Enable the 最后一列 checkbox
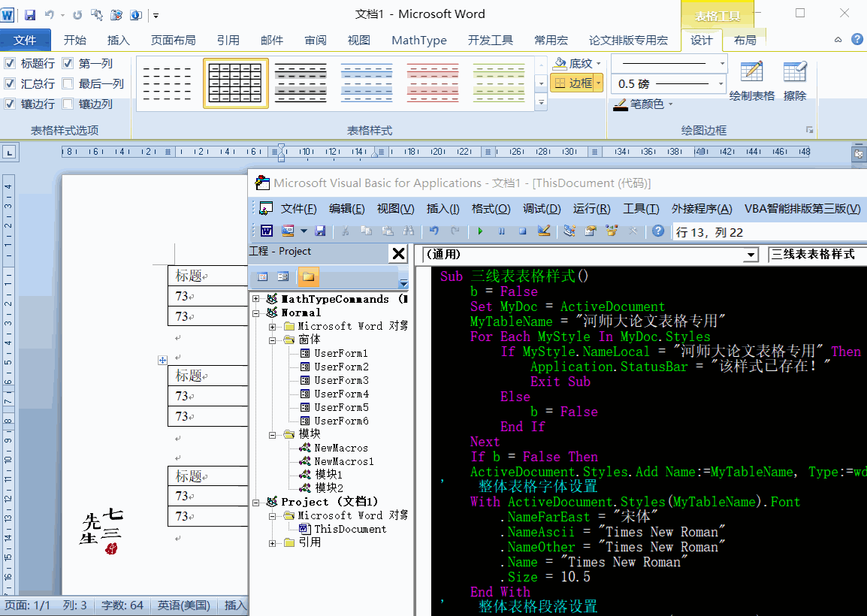Screen dimensions: 867x616 coord(68,84)
